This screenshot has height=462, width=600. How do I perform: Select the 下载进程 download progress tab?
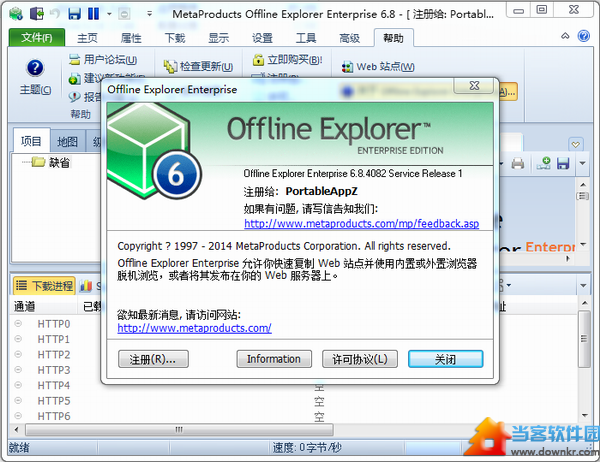44,286
